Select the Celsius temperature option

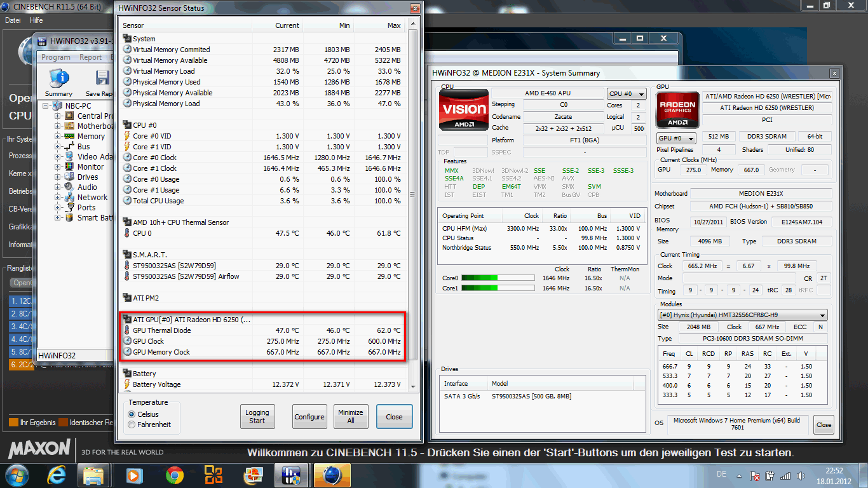(x=132, y=414)
